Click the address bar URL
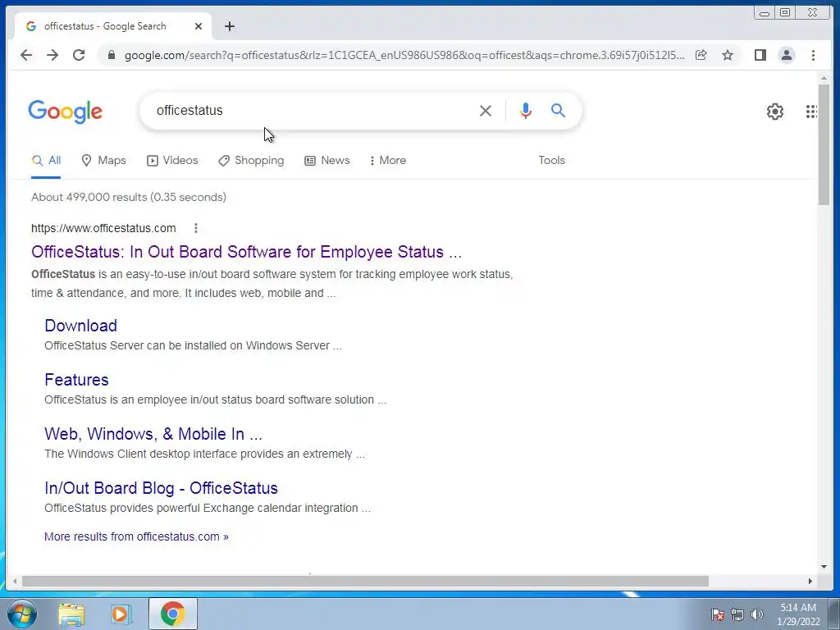Image resolution: width=840 pixels, height=630 pixels. (404, 55)
